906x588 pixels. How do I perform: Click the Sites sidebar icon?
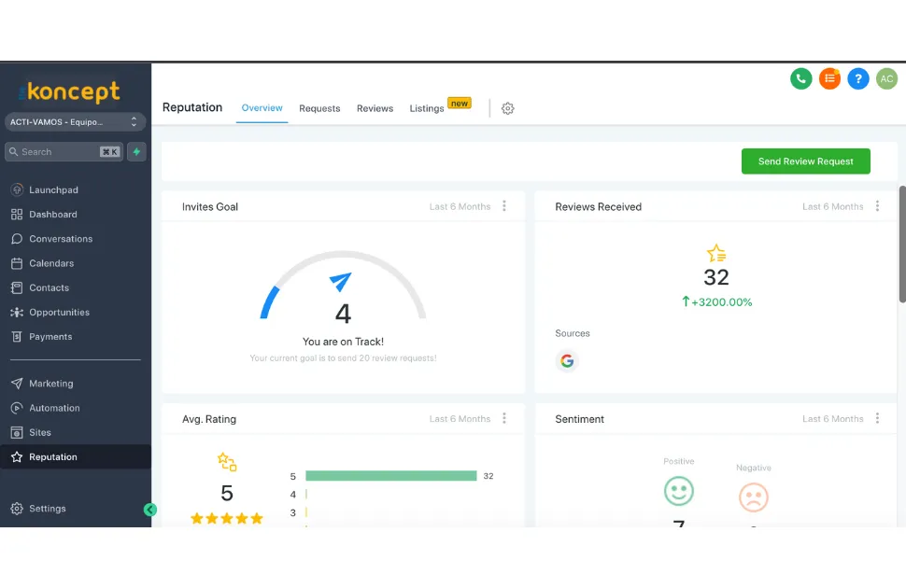tap(17, 433)
